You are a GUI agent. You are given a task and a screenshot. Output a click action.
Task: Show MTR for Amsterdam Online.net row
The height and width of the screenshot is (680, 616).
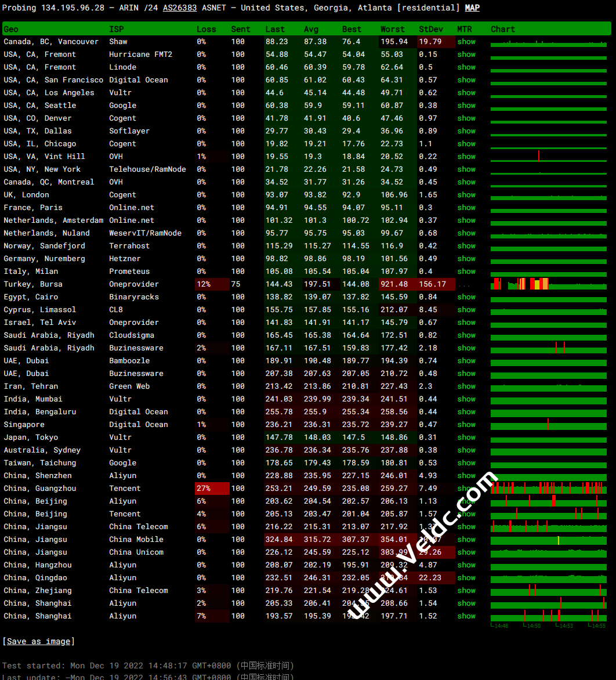466,220
